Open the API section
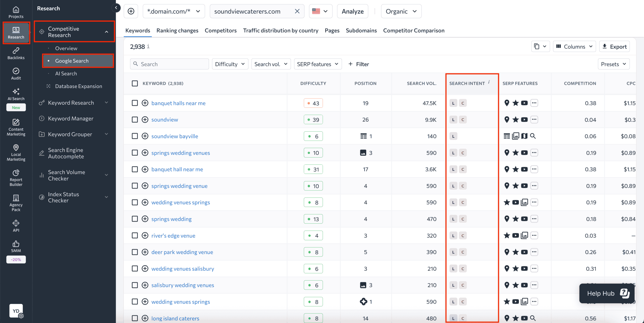This screenshot has height=323, width=644. (x=16, y=225)
